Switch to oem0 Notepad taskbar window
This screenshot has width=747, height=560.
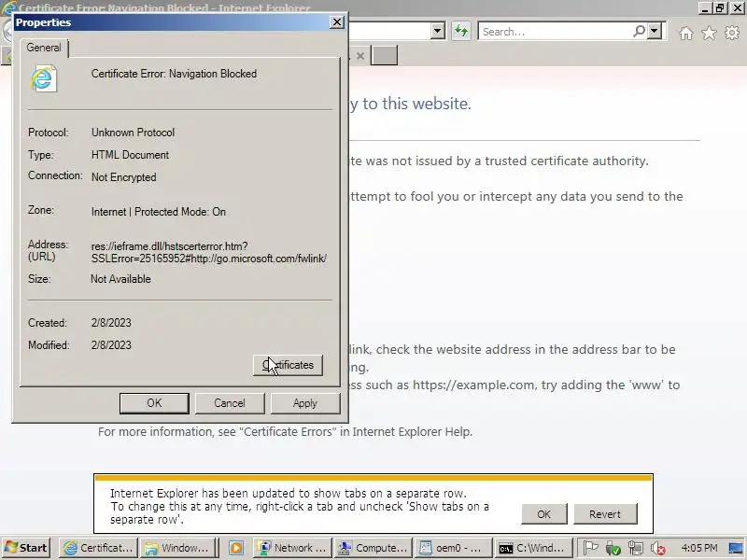(x=453, y=548)
